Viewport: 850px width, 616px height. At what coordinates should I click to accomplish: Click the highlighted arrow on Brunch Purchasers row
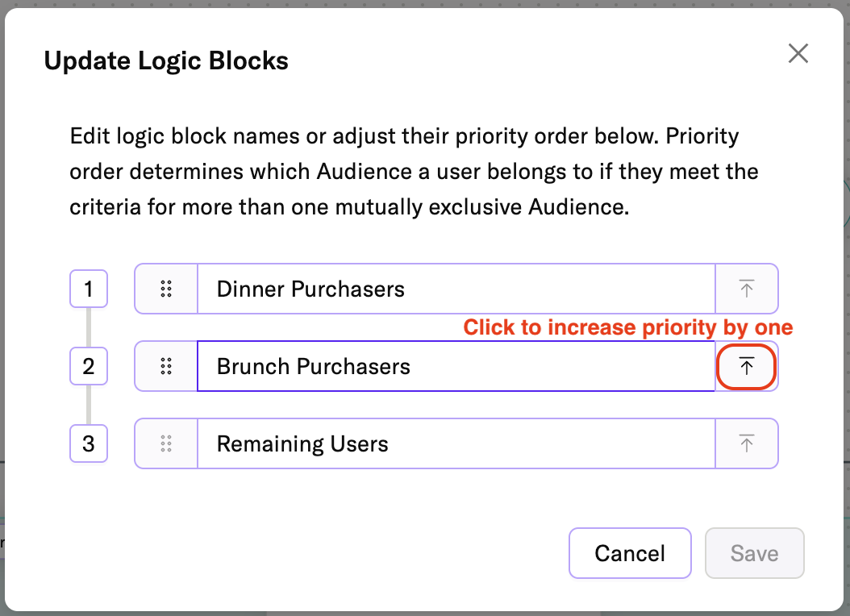[746, 366]
